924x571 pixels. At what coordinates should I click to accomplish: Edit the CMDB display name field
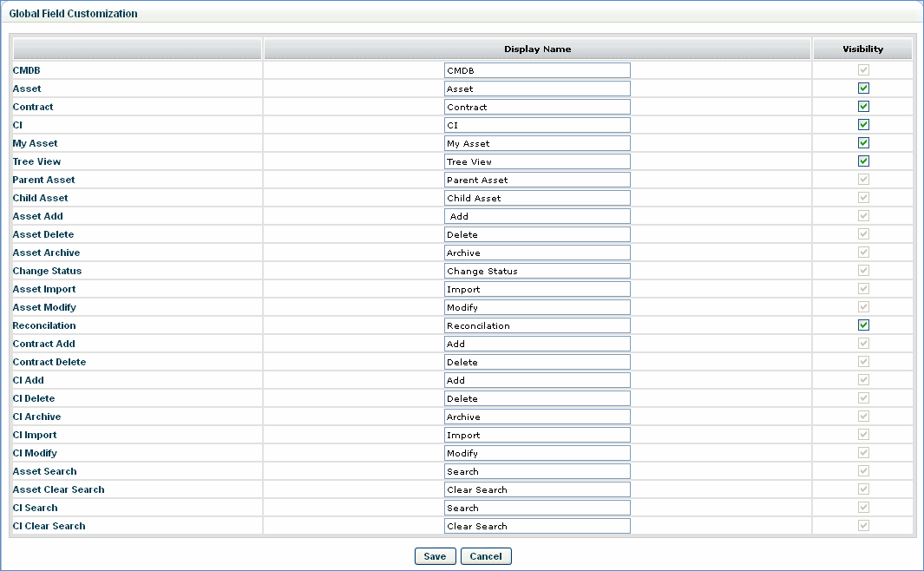pyautogui.click(x=536, y=70)
